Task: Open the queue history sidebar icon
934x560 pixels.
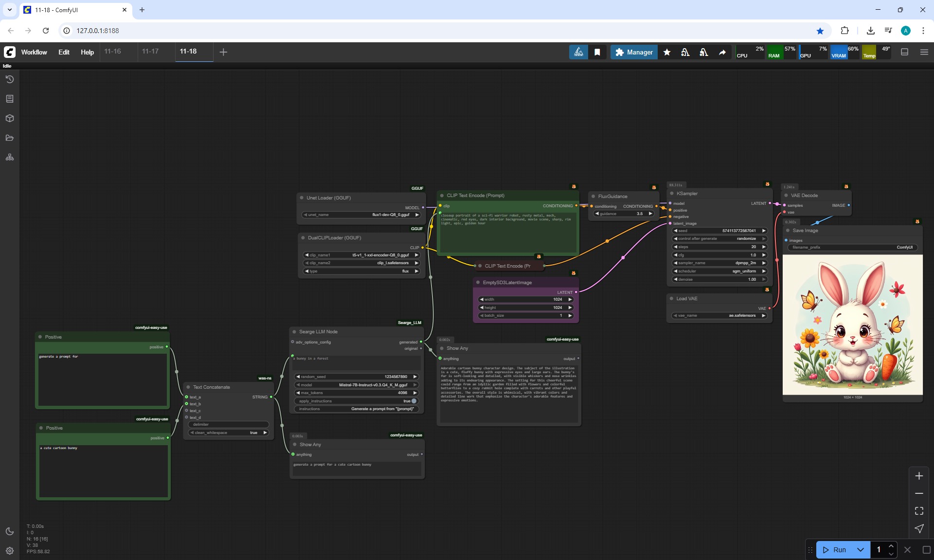Action: tap(10, 79)
